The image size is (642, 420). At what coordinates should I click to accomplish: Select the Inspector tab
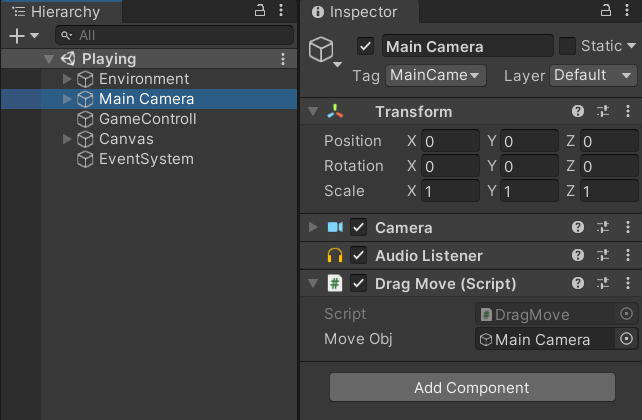[x=355, y=12]
